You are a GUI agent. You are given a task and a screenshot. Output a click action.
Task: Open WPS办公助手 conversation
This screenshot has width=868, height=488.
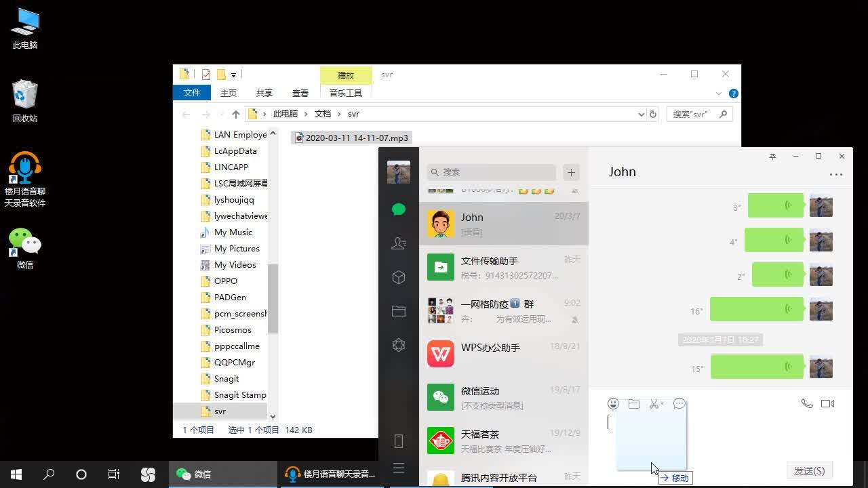click(504, 354)
